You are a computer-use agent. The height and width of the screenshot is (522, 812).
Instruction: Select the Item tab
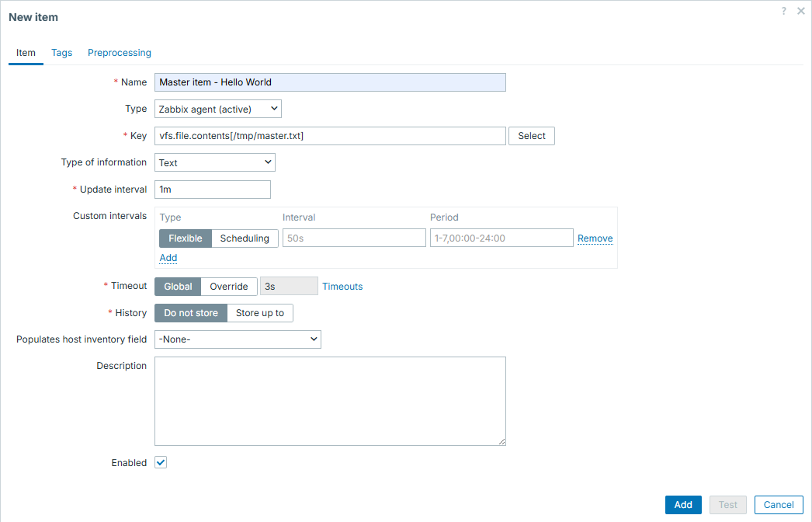coord(26,53)
